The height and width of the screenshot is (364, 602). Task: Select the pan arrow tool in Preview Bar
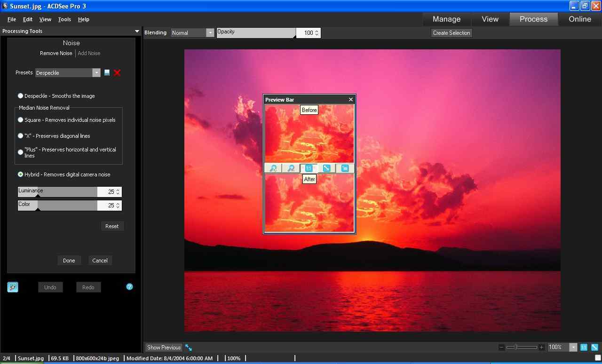click(326, 168)
